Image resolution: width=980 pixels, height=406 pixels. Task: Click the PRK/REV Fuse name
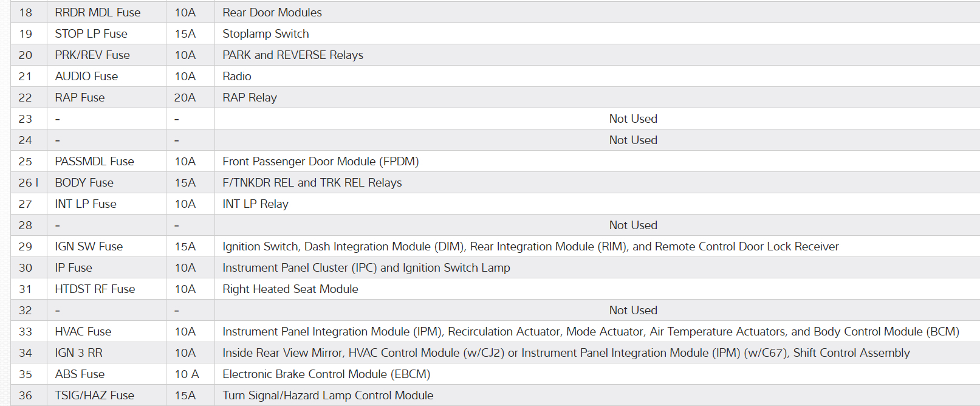[92, 55]
